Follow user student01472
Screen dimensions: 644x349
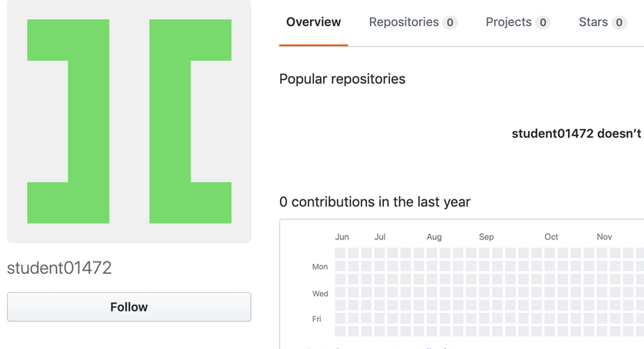[x=129, y=307]
